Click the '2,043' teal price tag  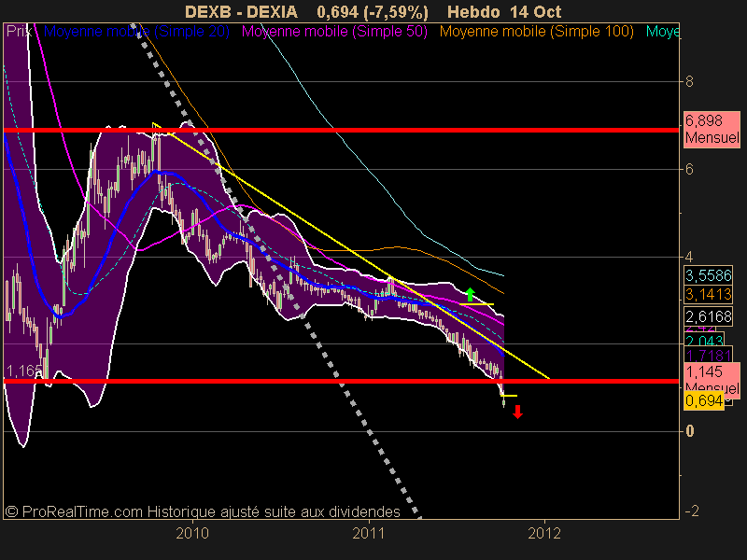point(704,340)
